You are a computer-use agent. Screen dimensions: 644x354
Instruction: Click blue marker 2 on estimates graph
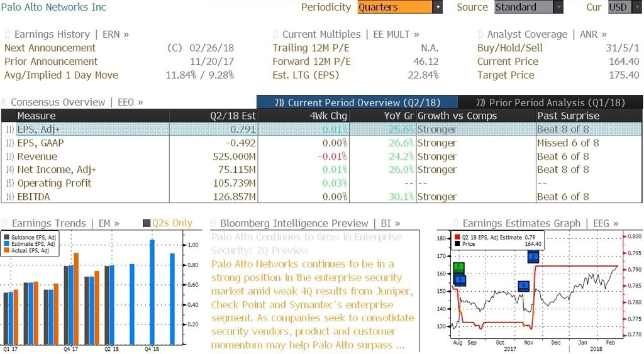[x=533, y=257]
